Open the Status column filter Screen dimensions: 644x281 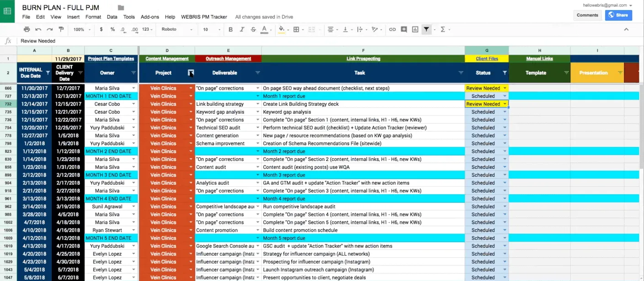tap(505, 73)
